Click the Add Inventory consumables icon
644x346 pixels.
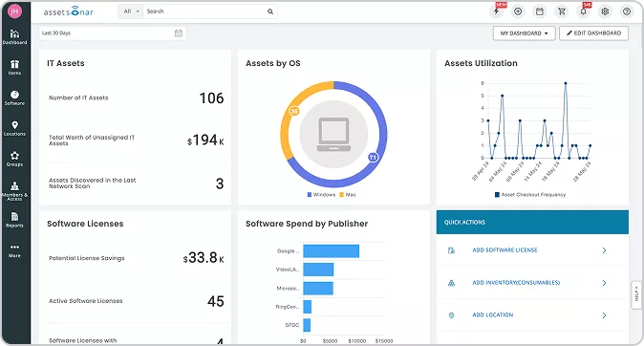tap(451, 283)
